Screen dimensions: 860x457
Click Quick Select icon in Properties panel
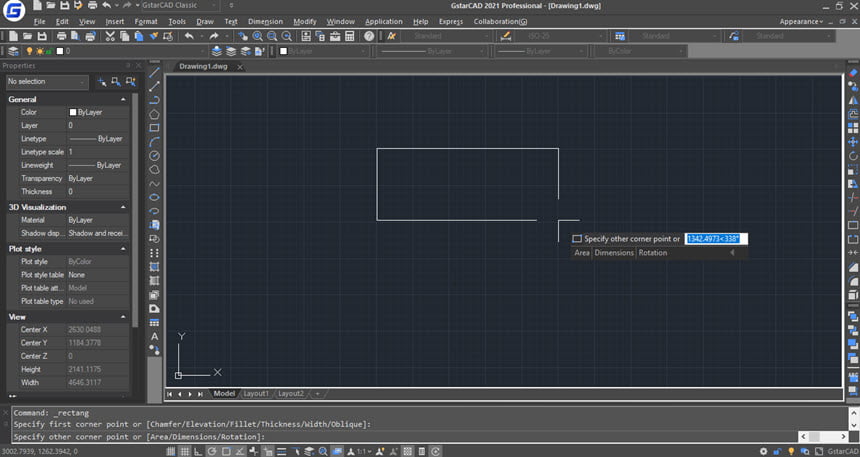131,82
